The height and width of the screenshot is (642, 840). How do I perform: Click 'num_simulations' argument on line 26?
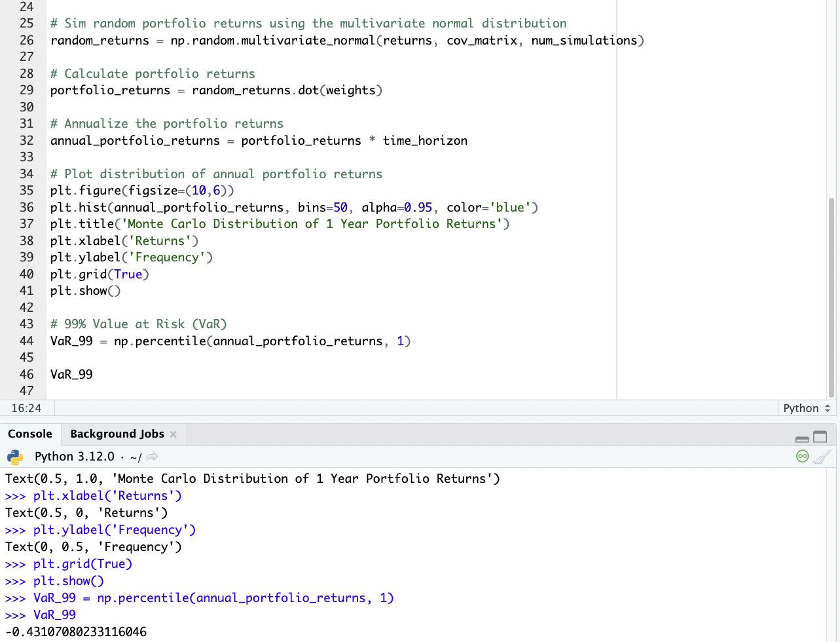click(x=584, y=41)
